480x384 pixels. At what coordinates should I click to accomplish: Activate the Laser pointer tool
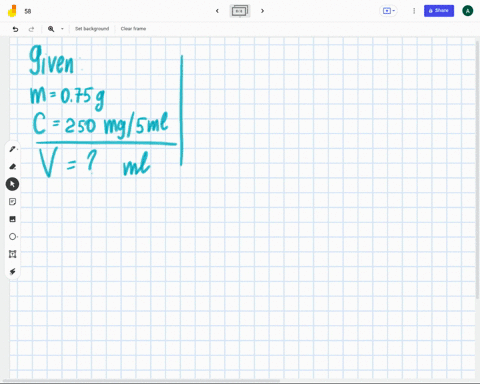13,272
